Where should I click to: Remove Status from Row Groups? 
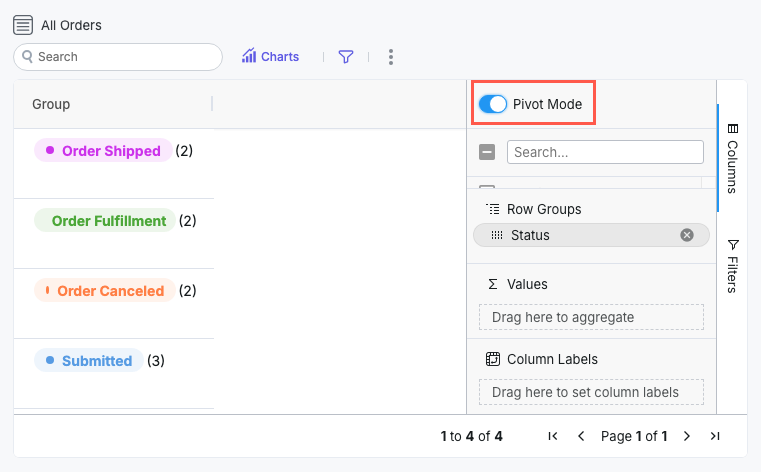[x=687, y=235]
